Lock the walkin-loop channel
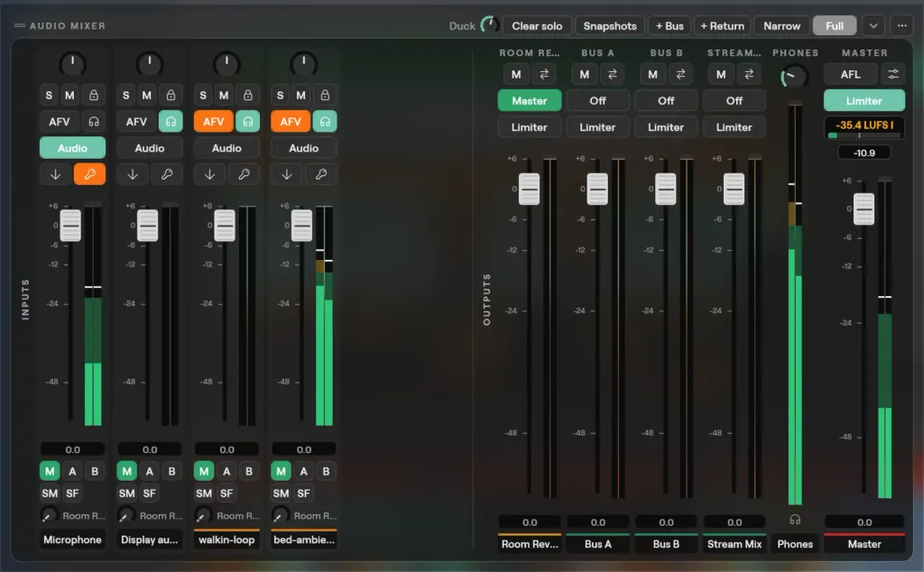Viewport: 924px width, 572px height. (248, 95)
